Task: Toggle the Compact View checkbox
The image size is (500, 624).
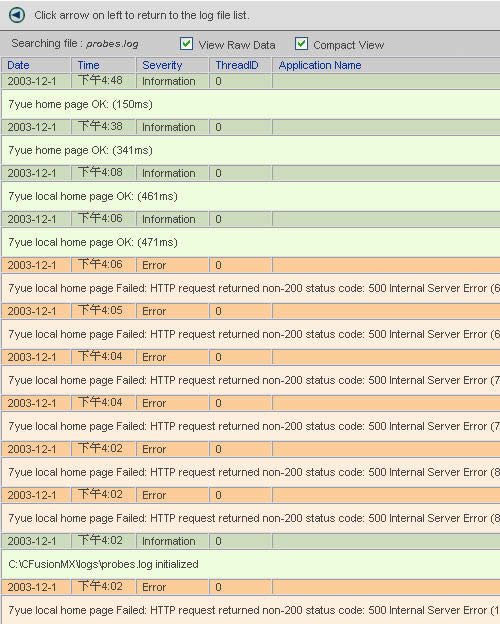Action: (301, 44)
